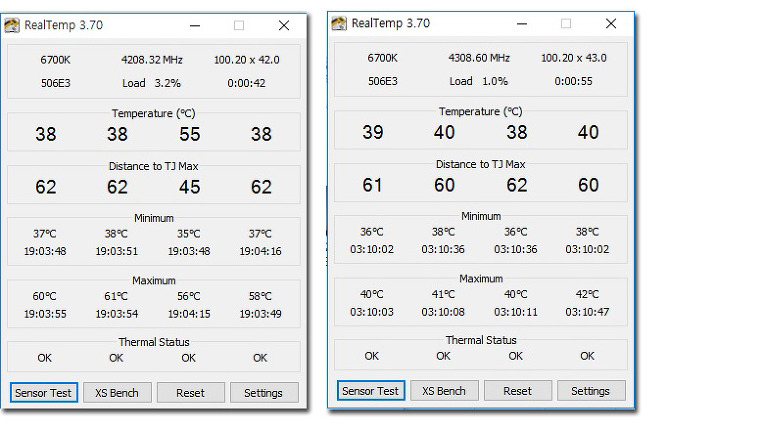This screenshot has width=764, height=430.
Task: Click the 39 core temperature reading
Action: [x=373, y=132]
